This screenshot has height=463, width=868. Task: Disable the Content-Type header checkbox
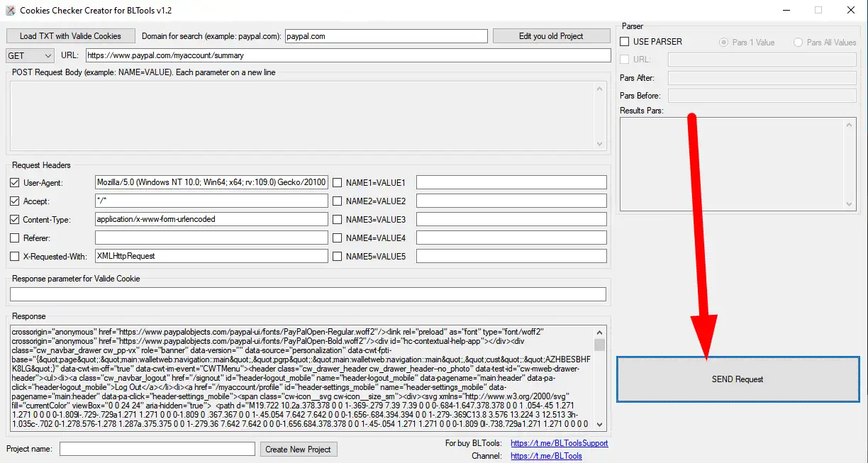[x=15, y=220]
